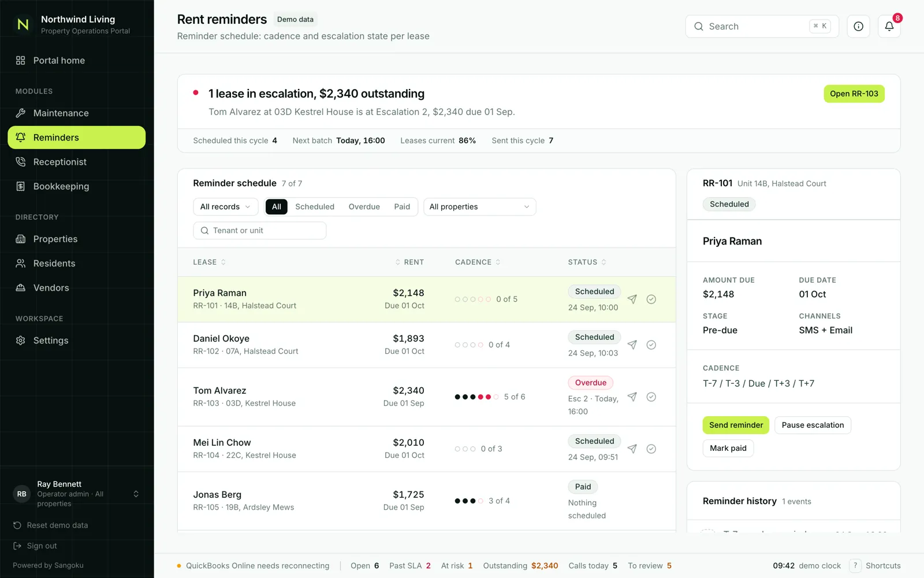The width and height of the screenshot is (924, 578).
Task: Open the notifications bell with badge 8
Action: pos(889,27)
